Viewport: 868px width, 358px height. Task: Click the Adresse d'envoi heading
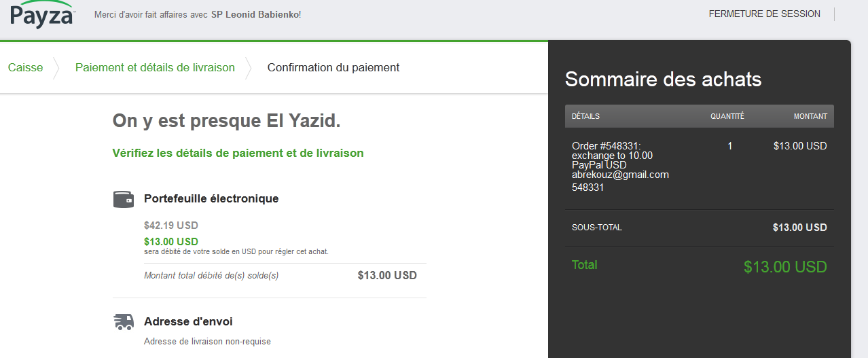(x=188, y=321)
